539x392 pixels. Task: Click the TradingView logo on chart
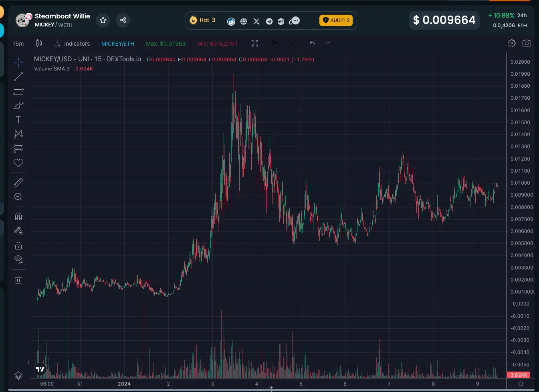point(40,369)
